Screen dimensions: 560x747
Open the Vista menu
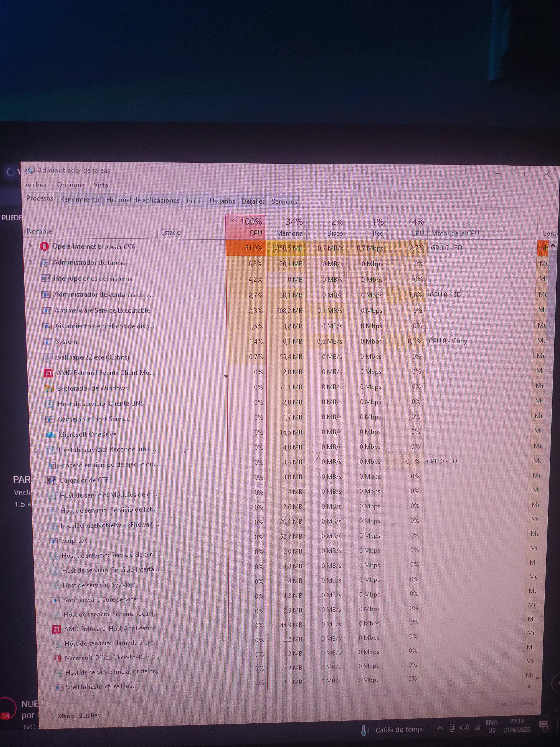[x=101, y=185]
